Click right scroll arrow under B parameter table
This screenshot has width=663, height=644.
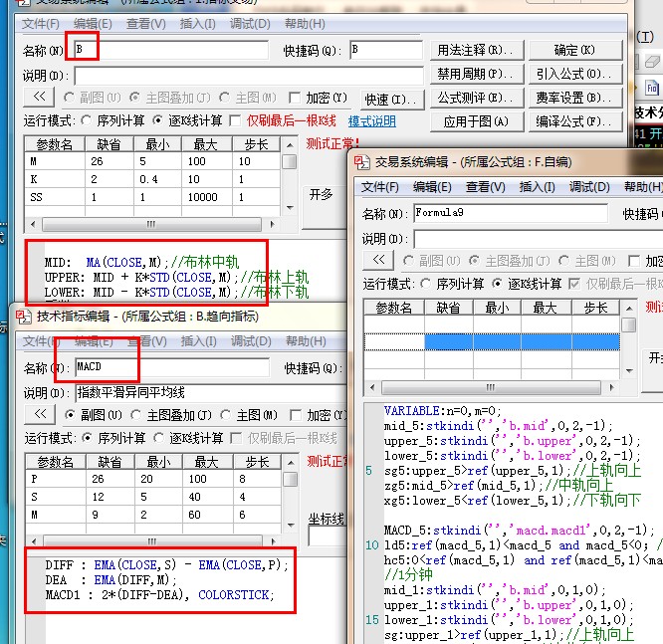(273, 224)
